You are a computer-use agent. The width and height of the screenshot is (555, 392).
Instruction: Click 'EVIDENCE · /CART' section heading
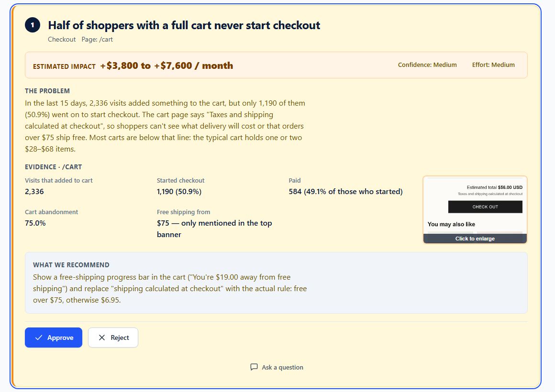click(x=54, y=167)
